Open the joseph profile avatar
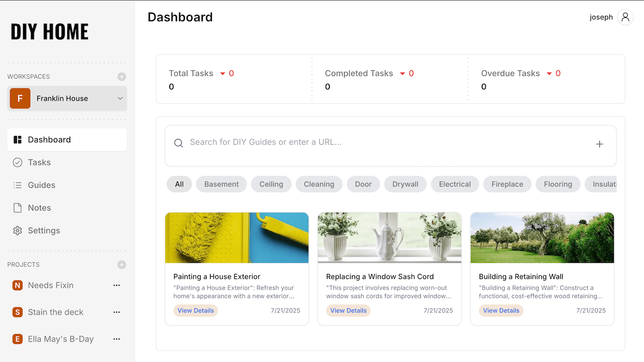This screenshot has width=644, height=362. (625, 17)
